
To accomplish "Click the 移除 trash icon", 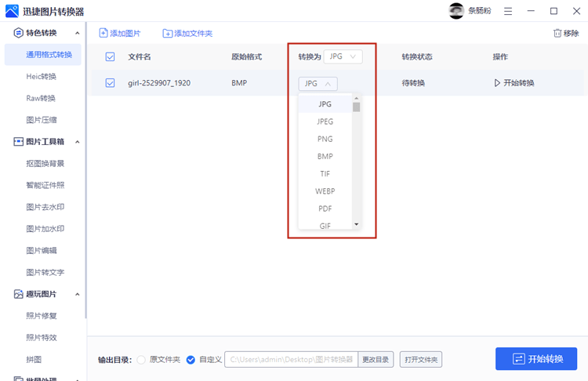I will [x=557, y=33].
